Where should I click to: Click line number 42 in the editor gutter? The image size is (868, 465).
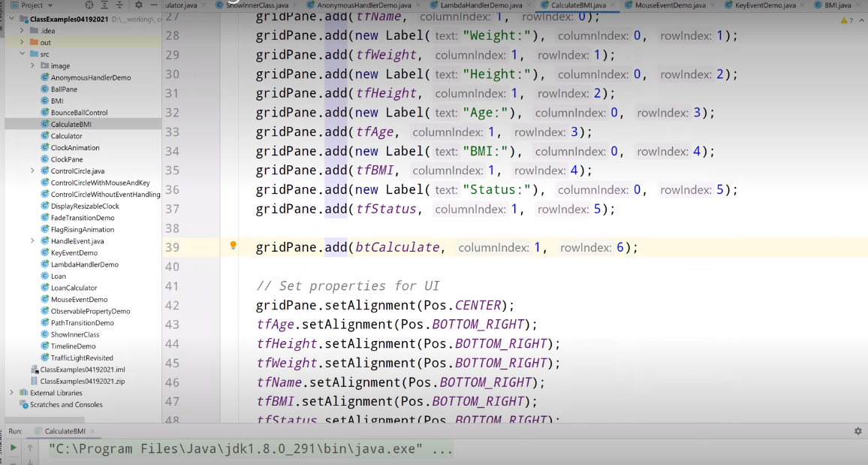pos(173,304)
